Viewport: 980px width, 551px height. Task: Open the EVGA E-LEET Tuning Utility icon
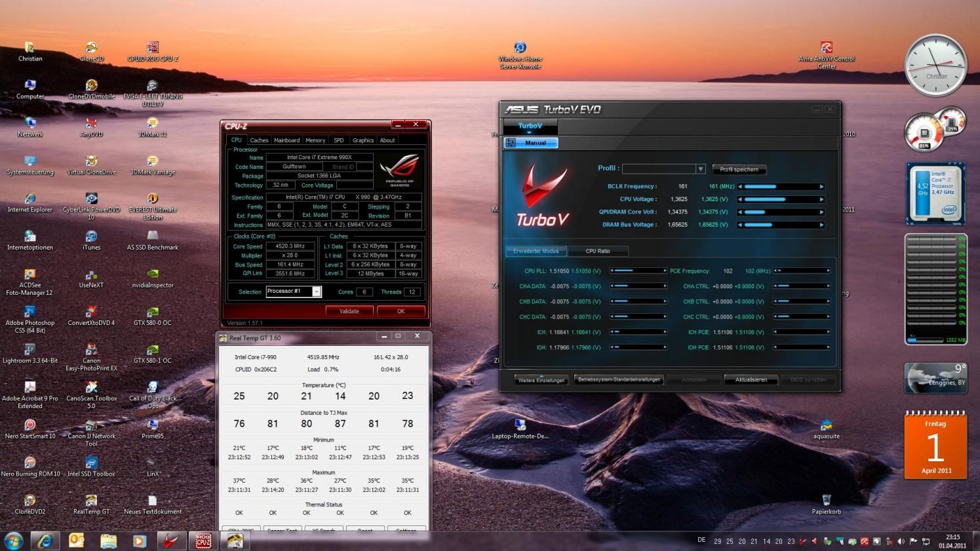pos(153,93)
